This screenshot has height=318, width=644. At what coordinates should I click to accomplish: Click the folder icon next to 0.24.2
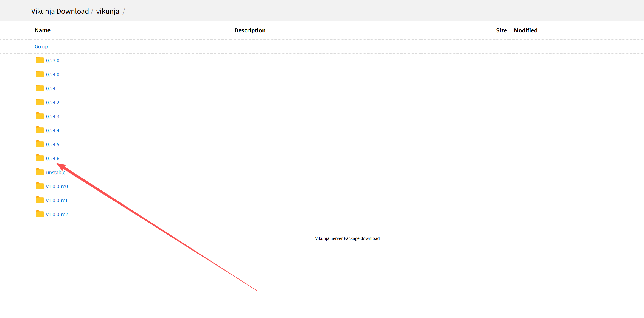[x=40, y=102]
